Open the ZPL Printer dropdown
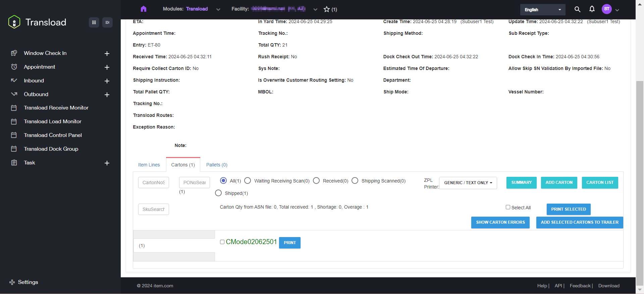This screenshot has height=294, width=644. click(468, 183)
